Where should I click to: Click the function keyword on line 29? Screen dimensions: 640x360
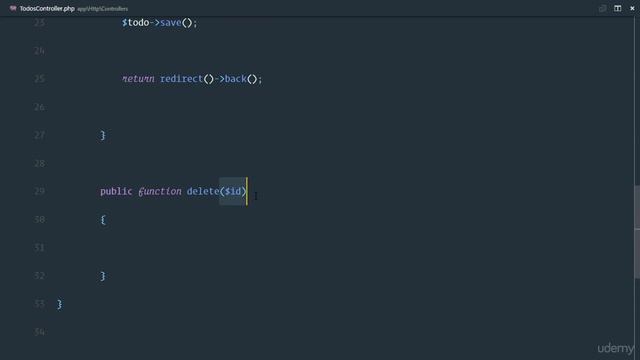click(x=160, y=191)
